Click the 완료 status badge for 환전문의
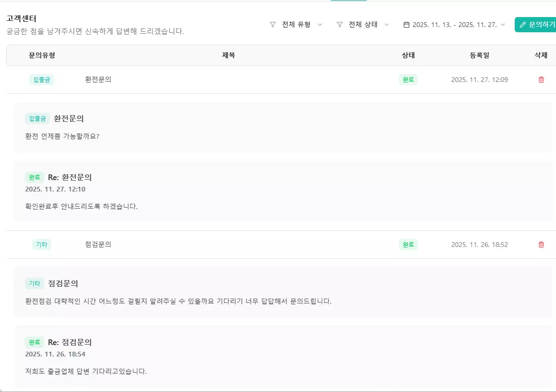This screenshot has height=392, width=556. click(x=408, y=80)
